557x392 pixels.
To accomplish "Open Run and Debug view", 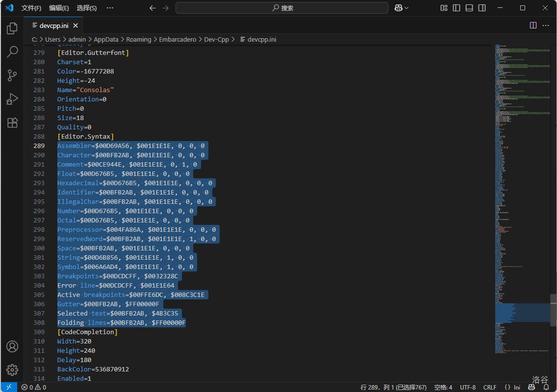I will [x=12, y=99].
